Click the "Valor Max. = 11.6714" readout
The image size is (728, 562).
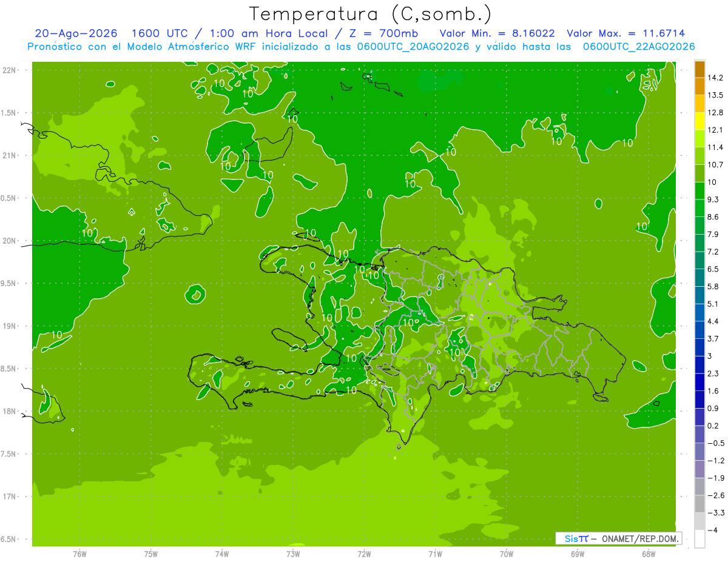click(x=625, y=34)
